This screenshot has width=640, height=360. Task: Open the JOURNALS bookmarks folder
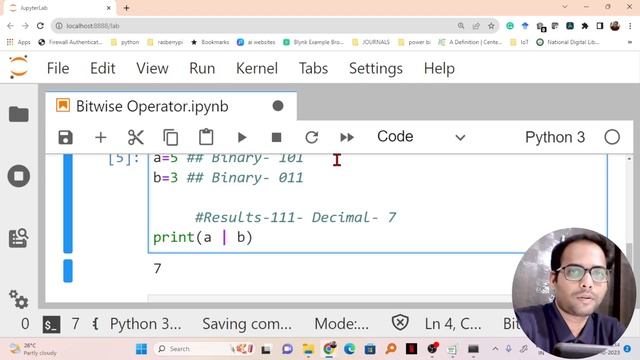point(371,42)
